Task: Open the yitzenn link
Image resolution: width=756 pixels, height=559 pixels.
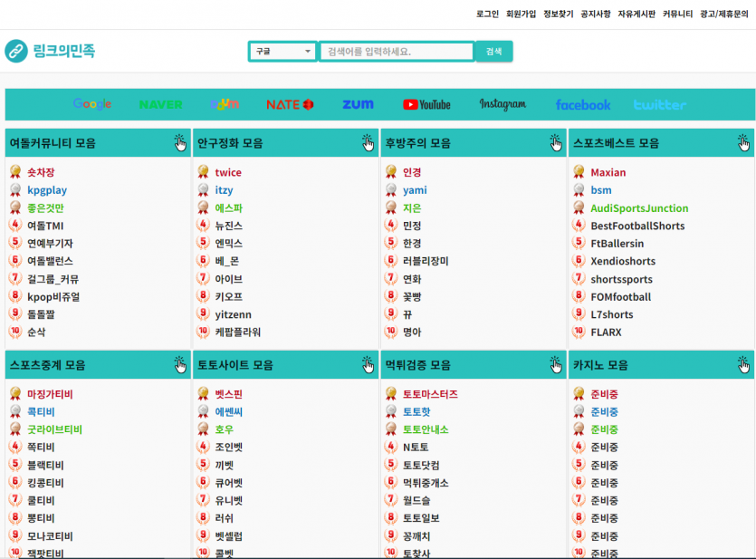Action: [233, 314]
